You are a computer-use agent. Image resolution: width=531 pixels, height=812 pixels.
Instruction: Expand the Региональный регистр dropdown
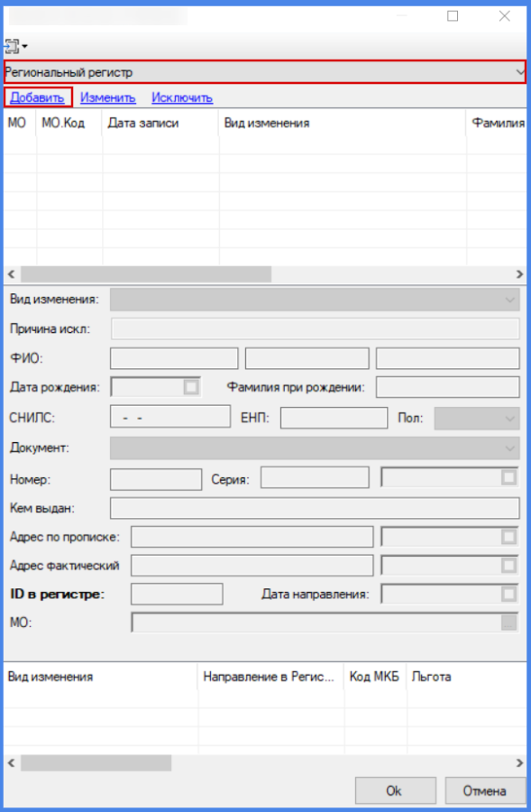[x=519, y=72]
